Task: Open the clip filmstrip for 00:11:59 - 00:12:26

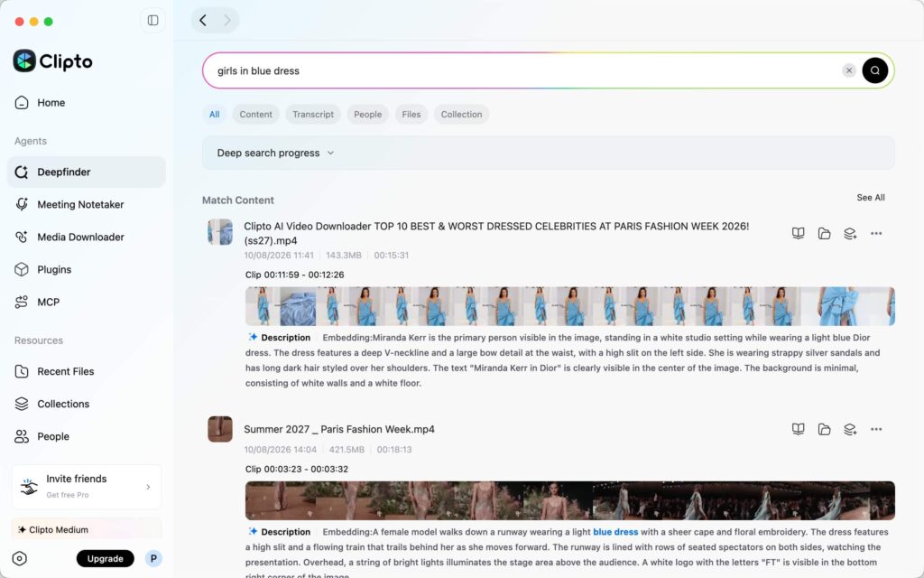Action: 570,307
